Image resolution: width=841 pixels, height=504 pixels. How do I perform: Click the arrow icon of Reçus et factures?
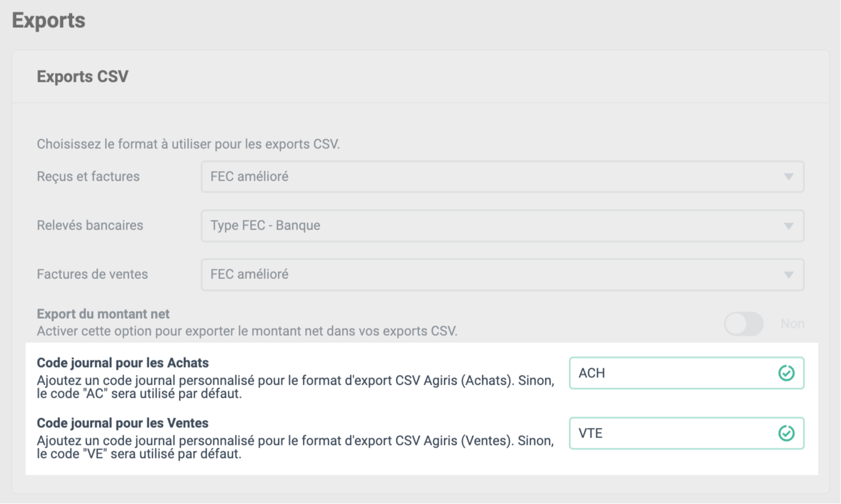tap(789, 177)
